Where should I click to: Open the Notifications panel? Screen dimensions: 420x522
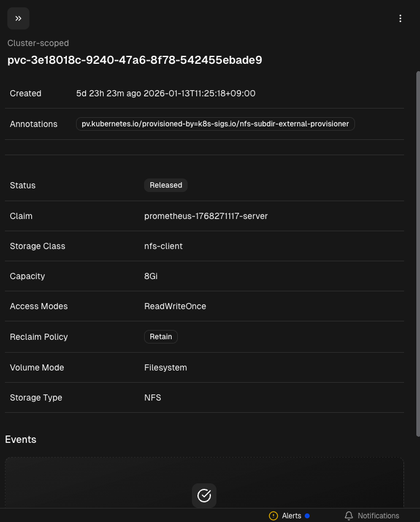coord(378,516)
